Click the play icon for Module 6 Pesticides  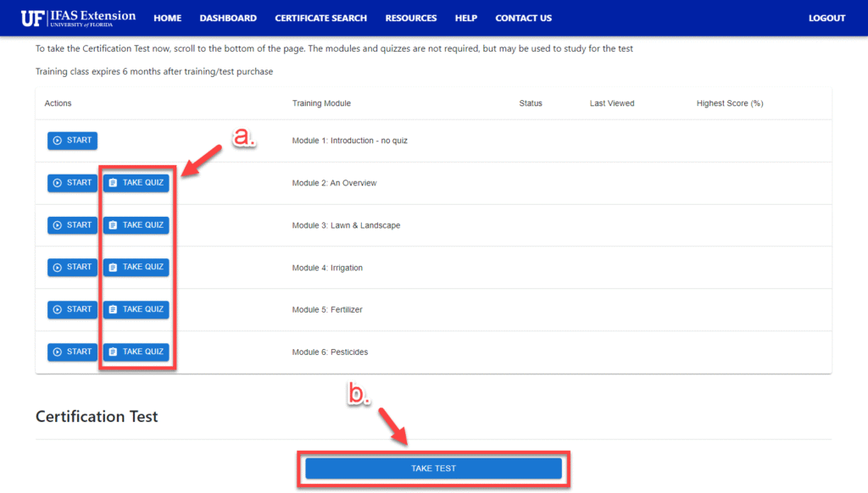[x=58, y=352]
